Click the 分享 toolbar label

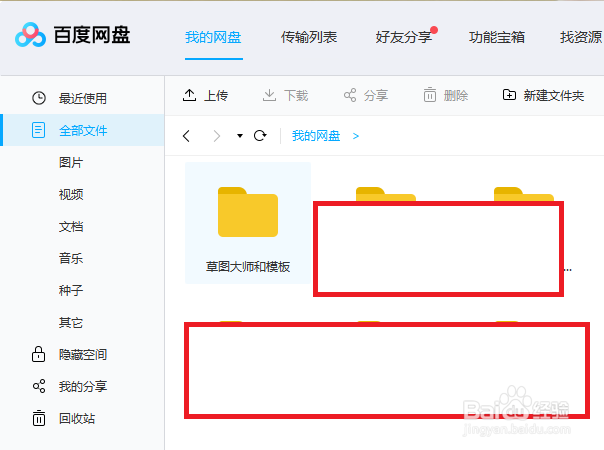pos(376,96)
